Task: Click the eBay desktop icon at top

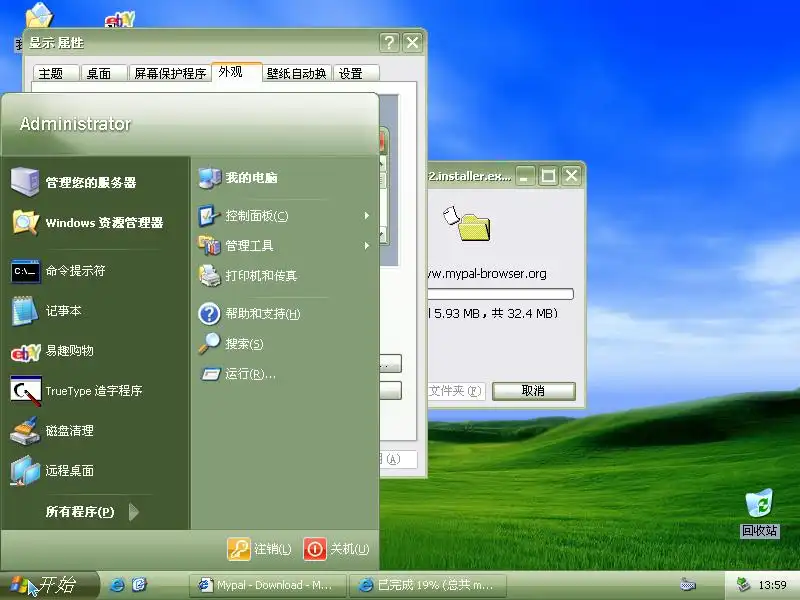Action: click(119, 20)
